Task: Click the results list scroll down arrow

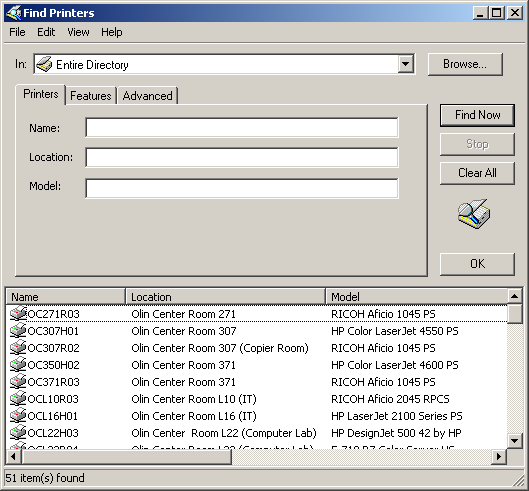Action: pos(514,441)
